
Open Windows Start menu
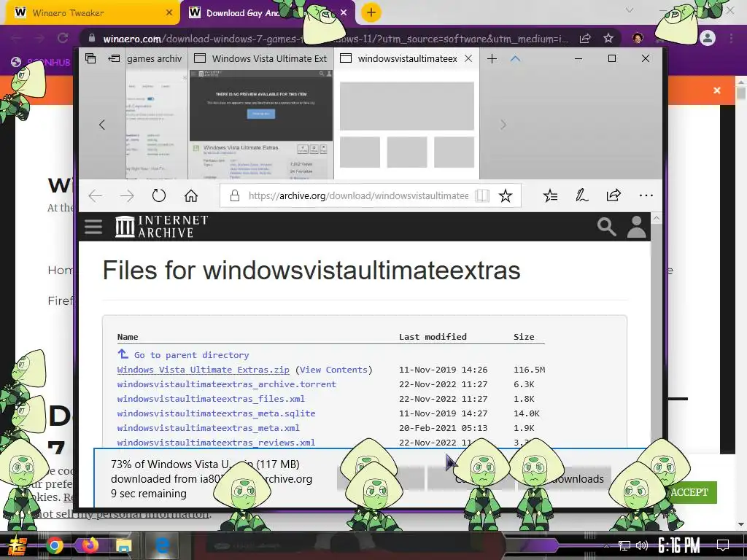(x=17, y=545)
